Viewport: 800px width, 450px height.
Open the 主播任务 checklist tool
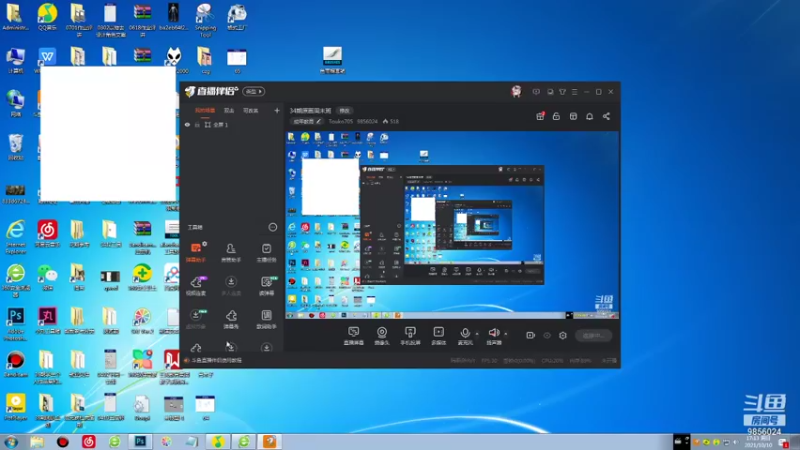coord(266,252)
